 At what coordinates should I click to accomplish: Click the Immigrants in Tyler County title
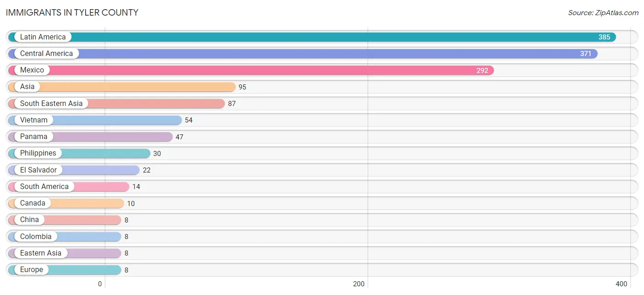(72, 13)
